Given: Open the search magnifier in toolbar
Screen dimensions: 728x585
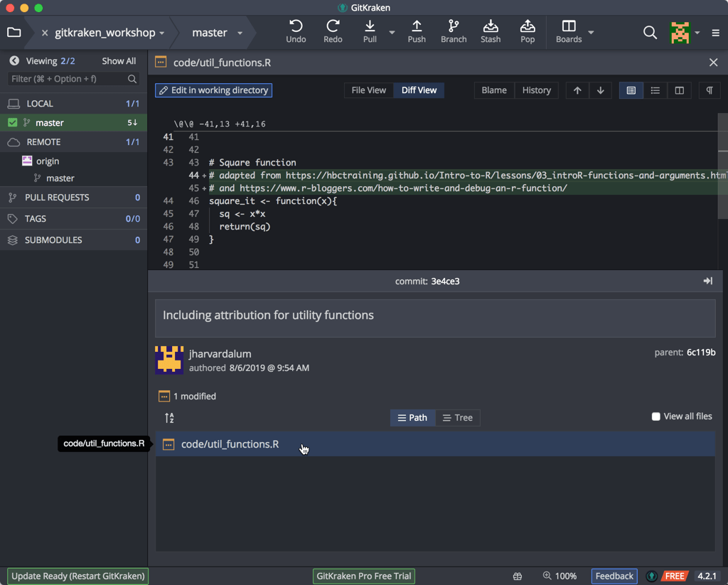Looking at the screenshot, I should coord(650,33).
